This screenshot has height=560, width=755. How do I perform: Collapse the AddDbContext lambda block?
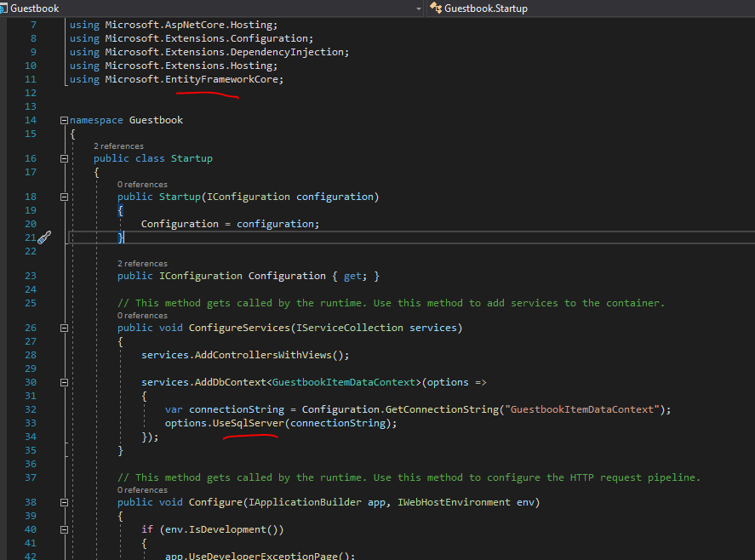[64, 382]
